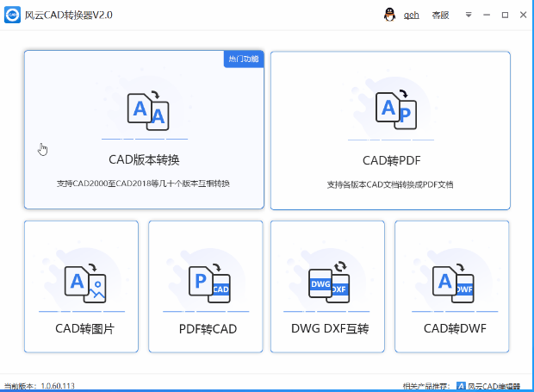Click the QQ penguin avatar icon

pyautogui.click(x=389, y=15)
